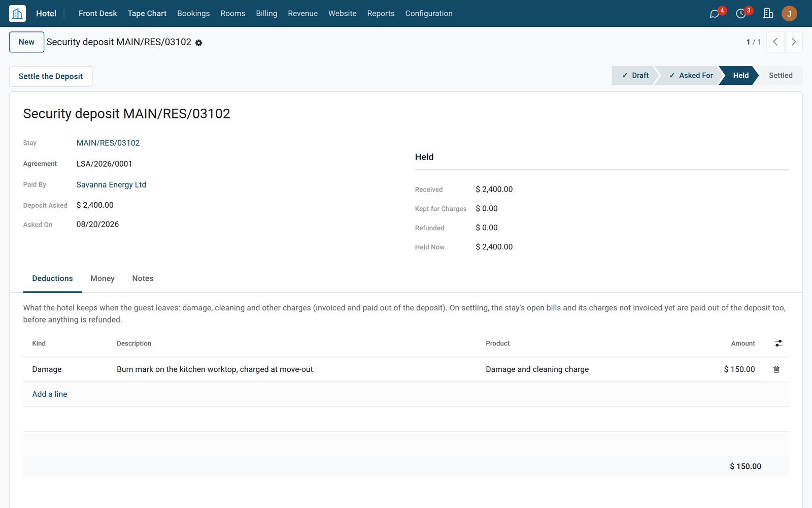812x508 pixels.
Task: Select the Asked For status stage
Action: click(690, 75)
